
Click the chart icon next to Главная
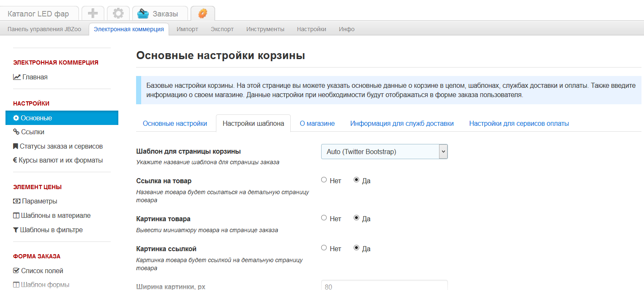pos(17,77)
